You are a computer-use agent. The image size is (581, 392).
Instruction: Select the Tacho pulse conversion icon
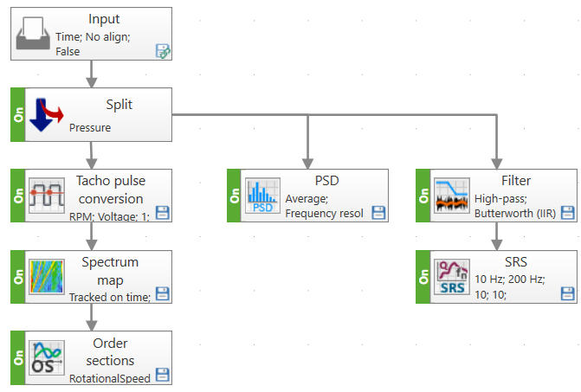(46, 196)
